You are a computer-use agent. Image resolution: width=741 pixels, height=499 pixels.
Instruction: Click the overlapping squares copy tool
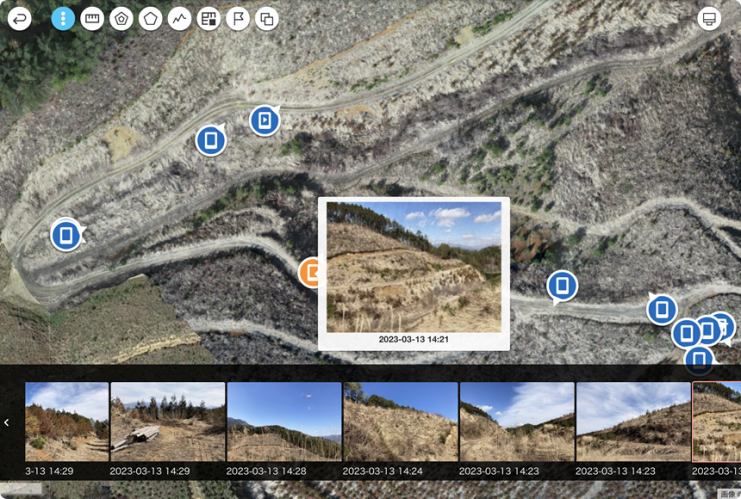pos(267,19)
